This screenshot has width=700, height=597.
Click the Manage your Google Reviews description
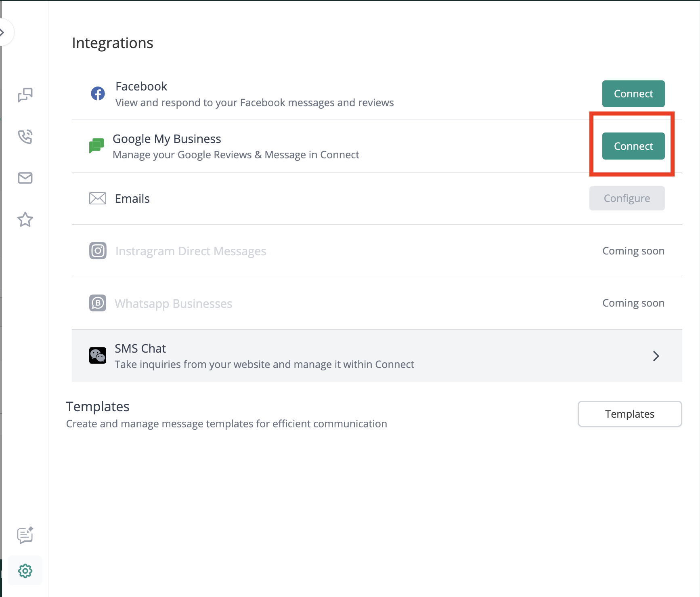pos(236,155)
